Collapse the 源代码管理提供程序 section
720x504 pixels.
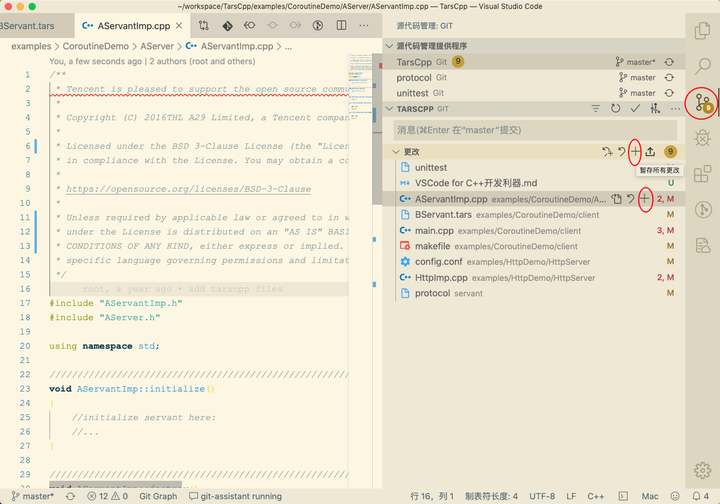tap(390, 46)
